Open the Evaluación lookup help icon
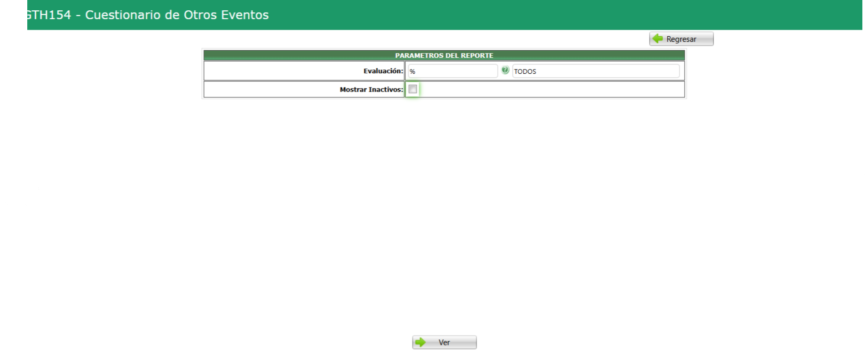The height and width of the screenshot is (353, 868). point(505,71)
